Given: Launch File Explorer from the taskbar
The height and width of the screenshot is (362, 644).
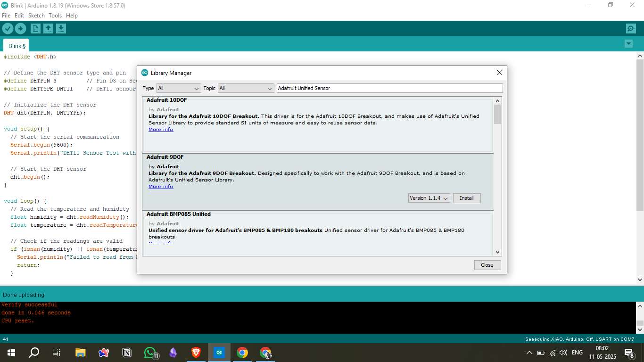Looking at the screenshot, I should point(81,353).
